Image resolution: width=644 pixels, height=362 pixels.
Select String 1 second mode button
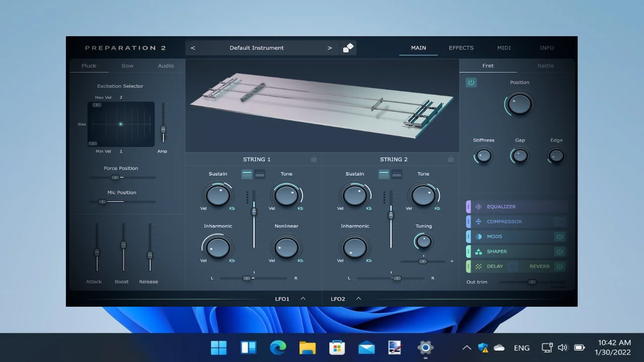pyautogui.click(x=260, y=174)
